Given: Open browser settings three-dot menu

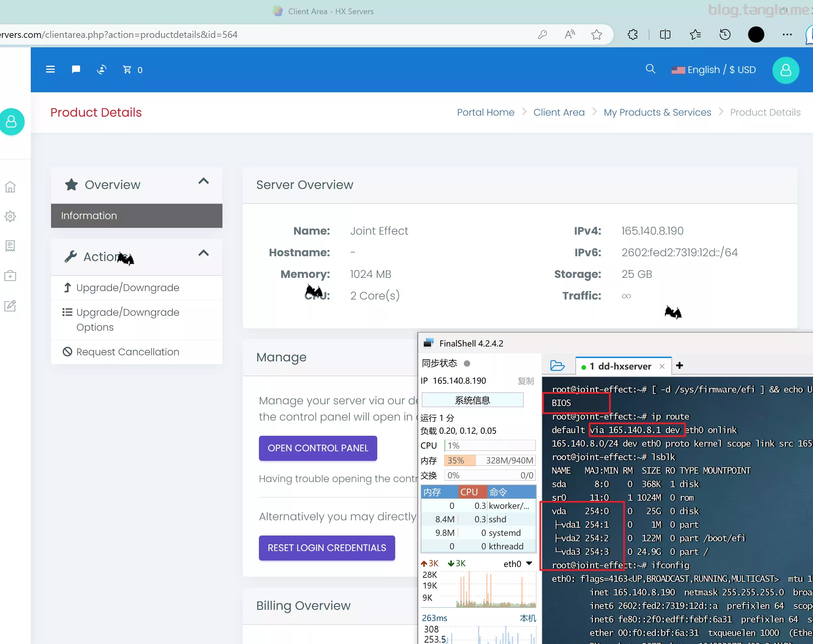Looking at the screenshot, I should coord(787,35).
